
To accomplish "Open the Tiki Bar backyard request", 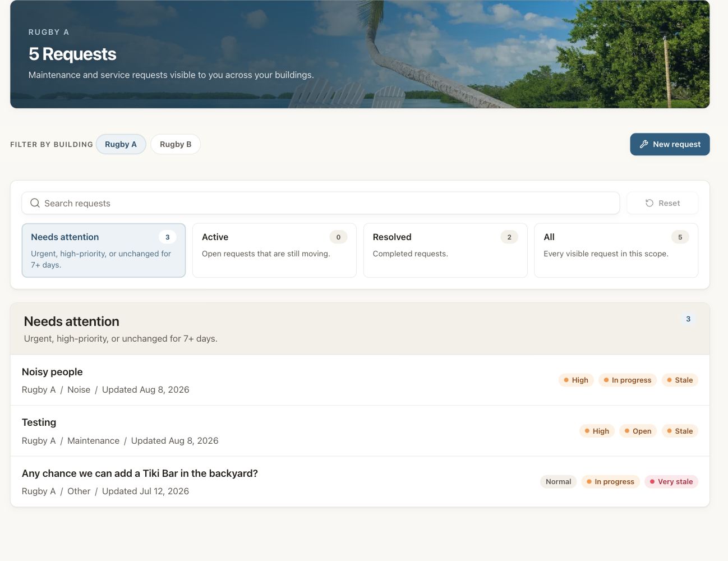I will click(360, 481).
